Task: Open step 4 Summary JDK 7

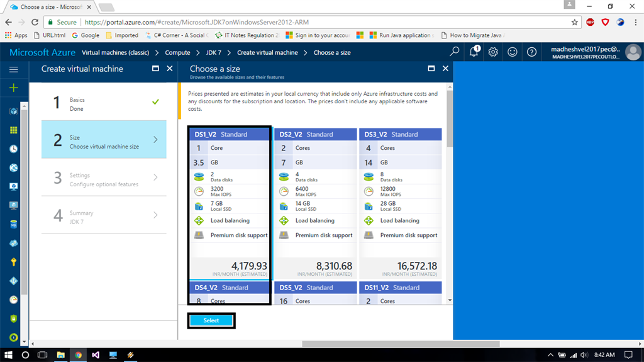Action: tap(104, 215)
